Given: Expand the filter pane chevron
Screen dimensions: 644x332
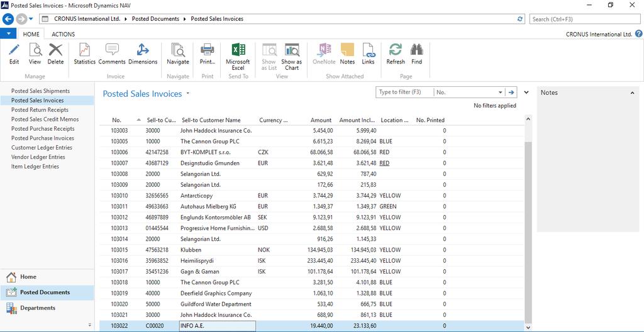Looking at the screenshot, I should pyautogui.click(x=526, y=92).
